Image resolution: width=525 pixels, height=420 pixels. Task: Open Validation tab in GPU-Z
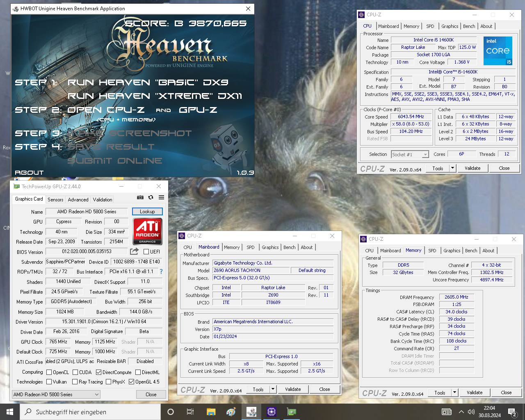click(103, 199)
